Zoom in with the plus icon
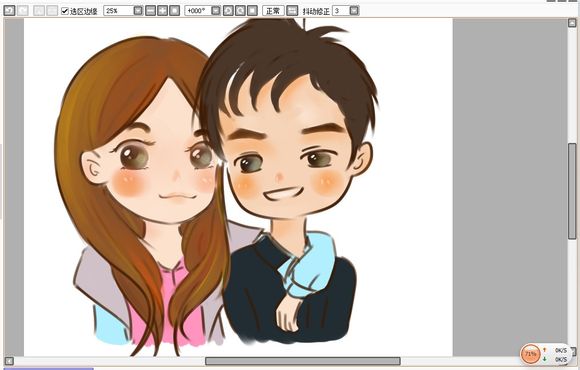The height and width of the screenshot is (370, 580). [x=162, y=11]
